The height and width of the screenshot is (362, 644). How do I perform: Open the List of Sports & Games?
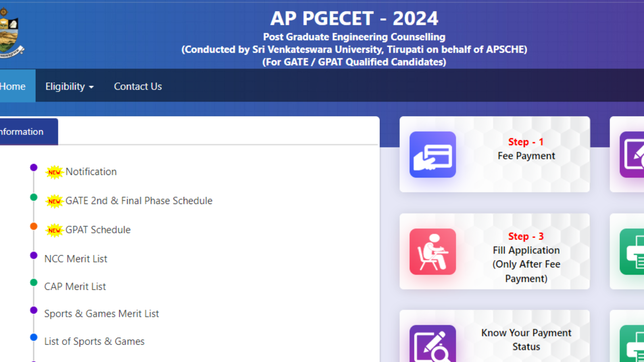click(x=95, y=341)
